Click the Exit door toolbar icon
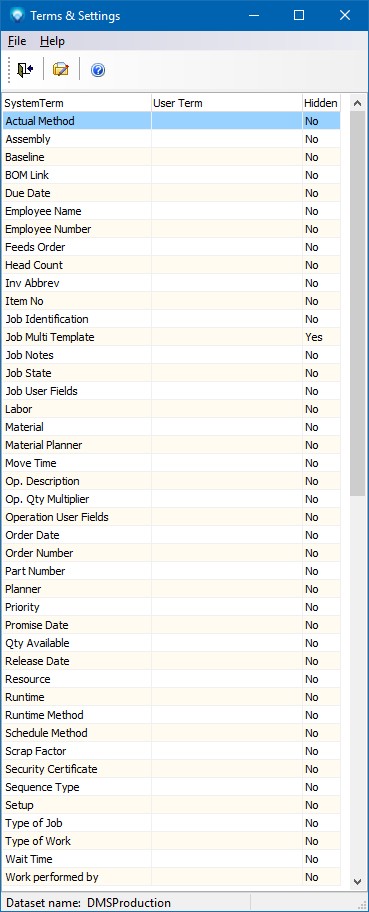This screenshot has height=912, width=369. click(25, 70)
